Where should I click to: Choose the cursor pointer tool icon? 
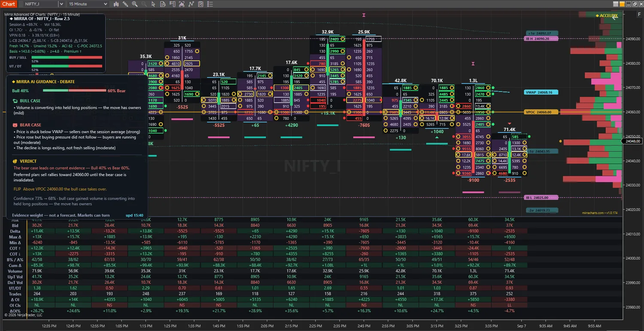pos(153,4)
